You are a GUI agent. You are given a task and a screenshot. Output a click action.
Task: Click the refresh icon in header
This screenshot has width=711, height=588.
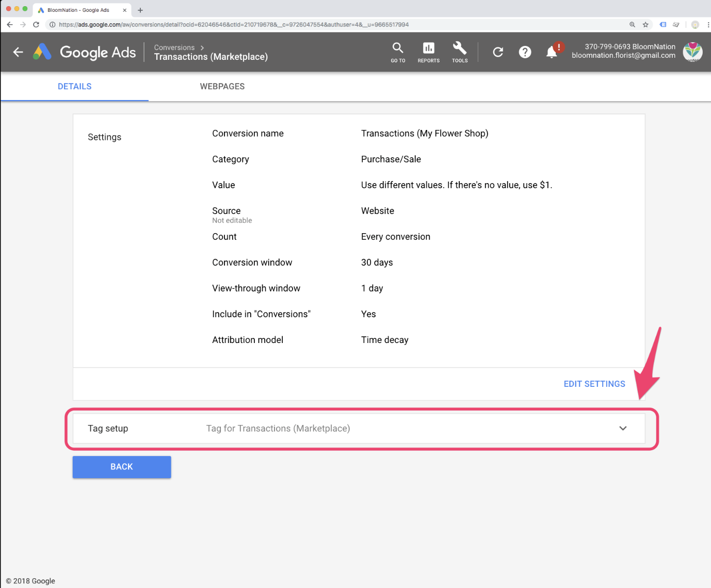[498, 52]
